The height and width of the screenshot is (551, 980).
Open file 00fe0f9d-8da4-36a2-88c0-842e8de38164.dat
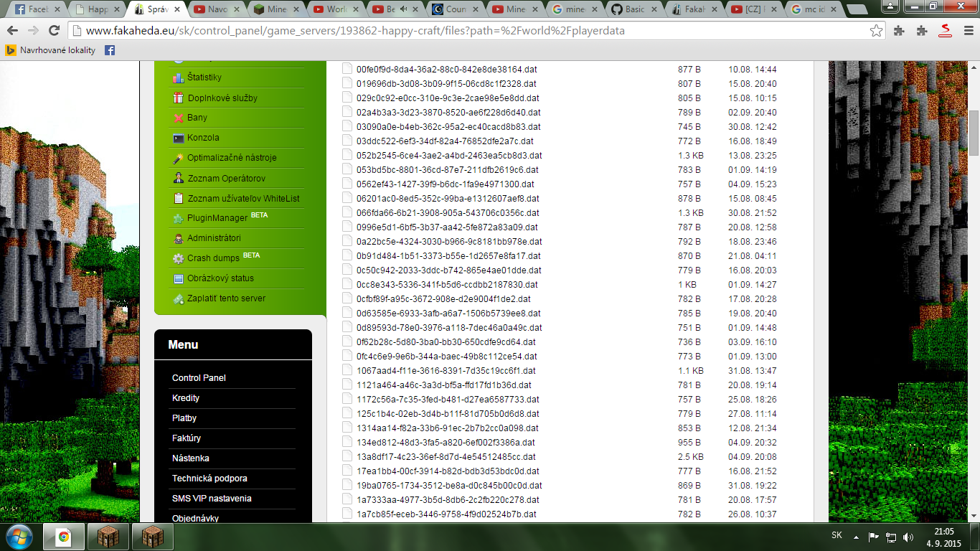446,70
